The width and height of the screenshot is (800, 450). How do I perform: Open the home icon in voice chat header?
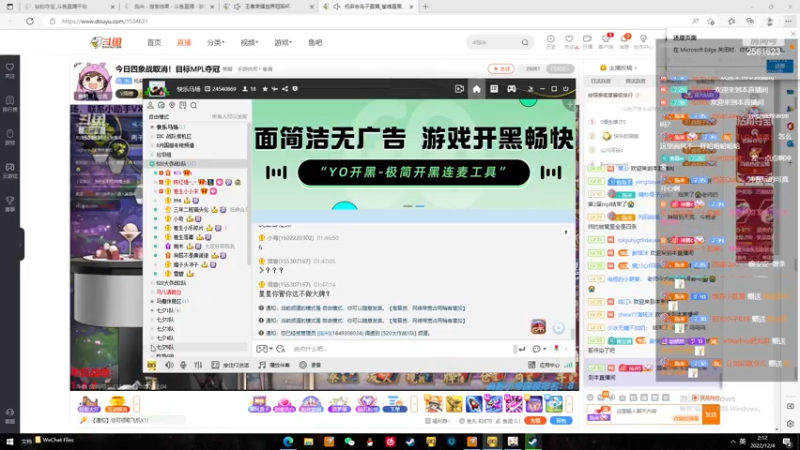pos(476,89)
